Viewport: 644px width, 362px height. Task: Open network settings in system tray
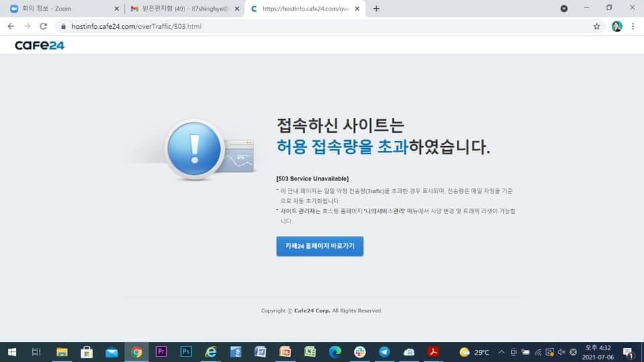(537, 352)
